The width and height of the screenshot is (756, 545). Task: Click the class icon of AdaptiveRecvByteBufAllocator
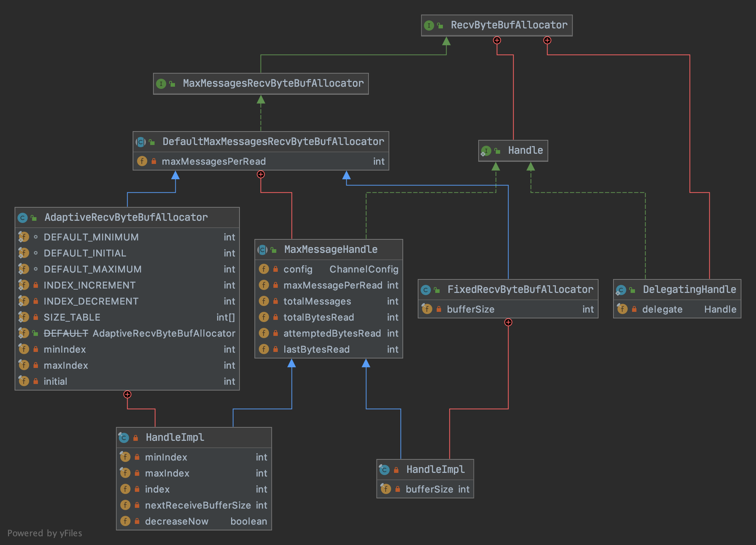coord(23,218)
